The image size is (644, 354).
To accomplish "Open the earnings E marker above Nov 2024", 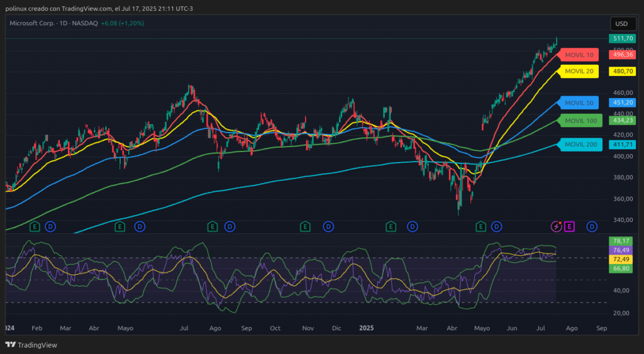I will pos(305,226).
